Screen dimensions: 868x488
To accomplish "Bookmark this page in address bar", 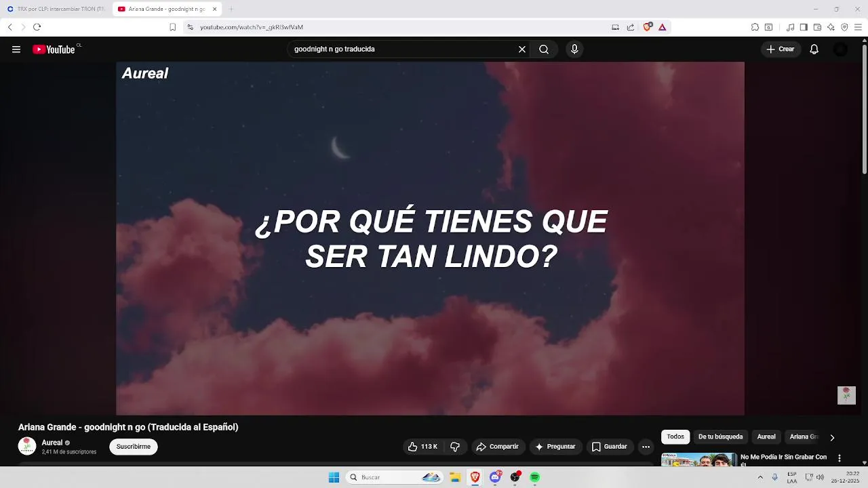I will pos(172,27).
